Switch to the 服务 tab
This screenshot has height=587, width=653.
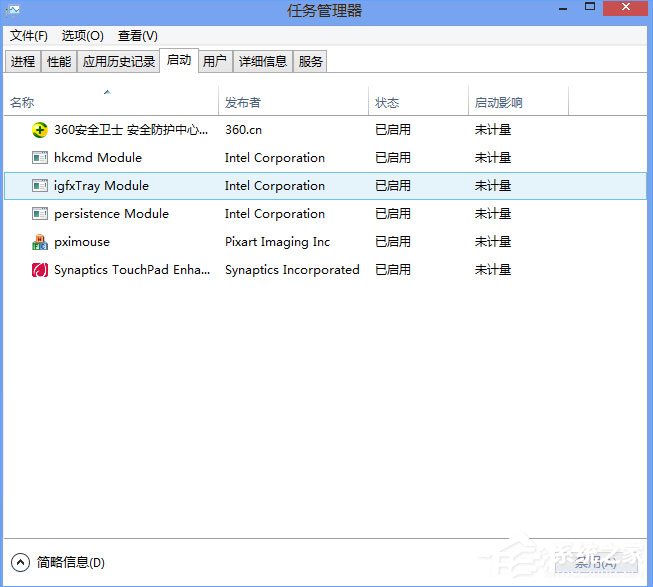point(310,62)
